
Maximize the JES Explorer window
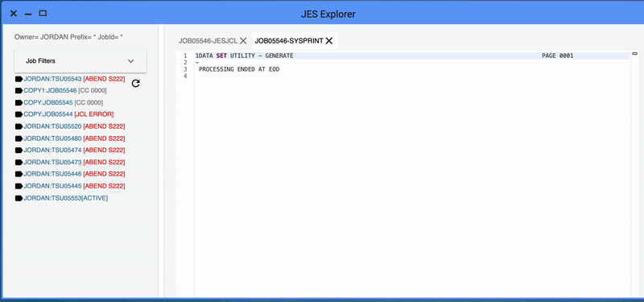(43, 13)
